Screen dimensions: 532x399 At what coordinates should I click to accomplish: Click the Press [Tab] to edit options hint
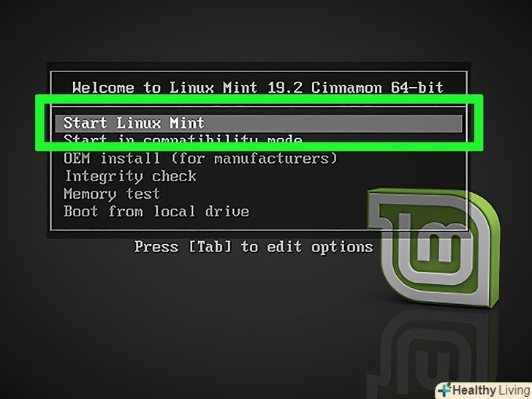click(x=254, y=247)
